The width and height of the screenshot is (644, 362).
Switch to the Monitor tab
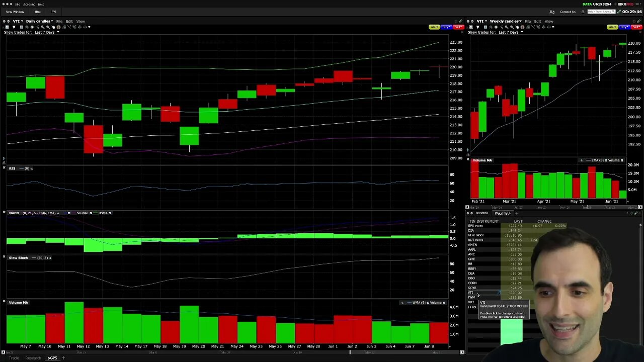482,213
